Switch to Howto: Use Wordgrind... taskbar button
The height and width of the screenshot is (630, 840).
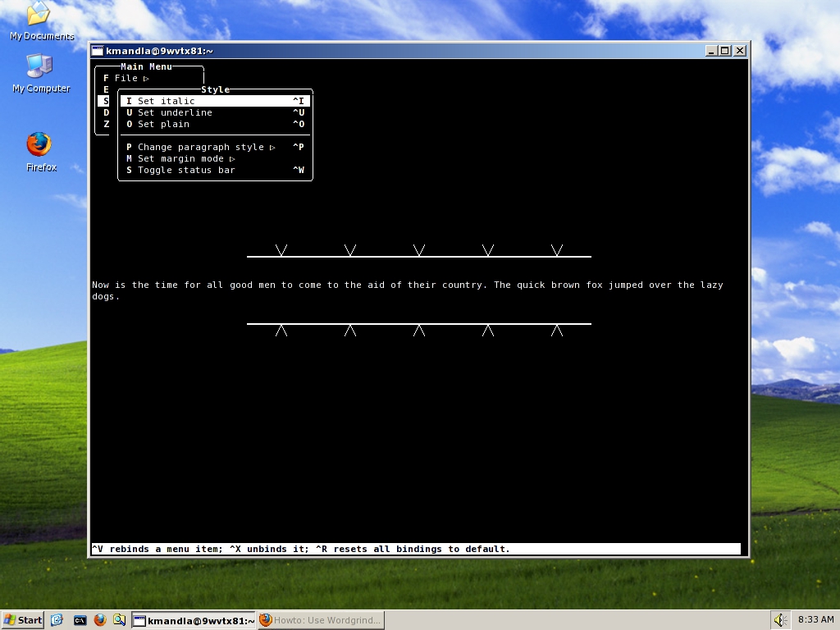322,620
